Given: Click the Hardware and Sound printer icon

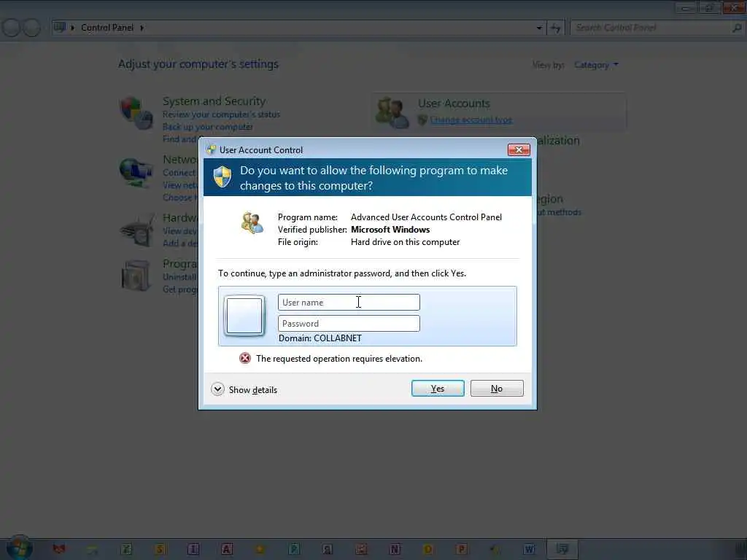Looking at the screenshot, I should tap(138, 230).
